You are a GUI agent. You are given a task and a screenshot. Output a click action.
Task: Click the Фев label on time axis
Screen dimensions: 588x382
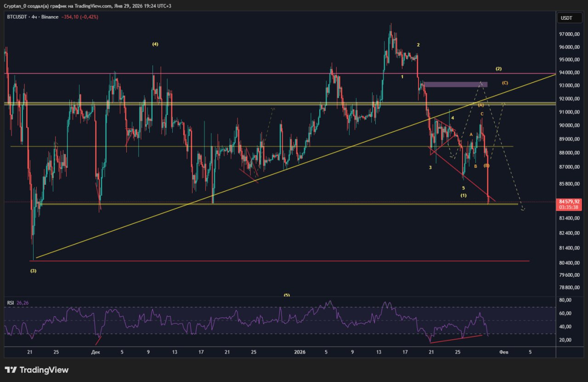pyautogui.click(x=503, y=352)
